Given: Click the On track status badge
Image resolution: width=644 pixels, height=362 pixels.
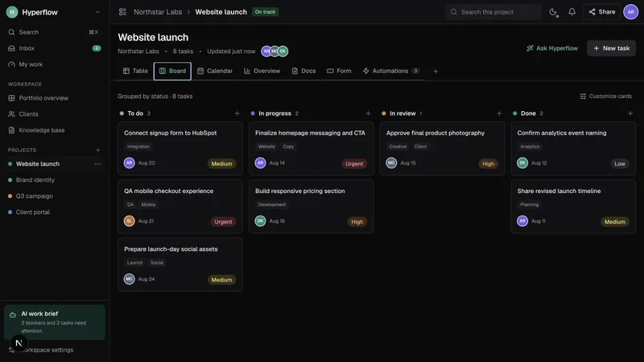Looking at the screenshot, I should pos(265,12).
